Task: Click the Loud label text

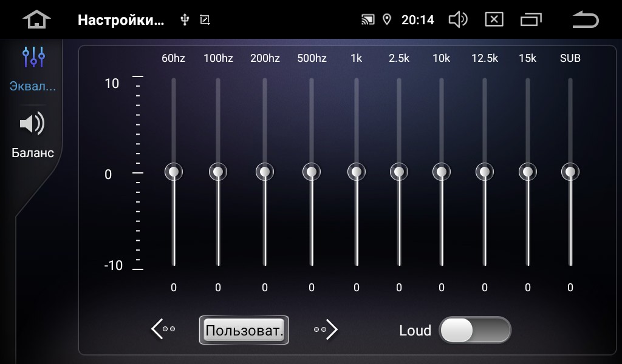Action: coord(415,331)
